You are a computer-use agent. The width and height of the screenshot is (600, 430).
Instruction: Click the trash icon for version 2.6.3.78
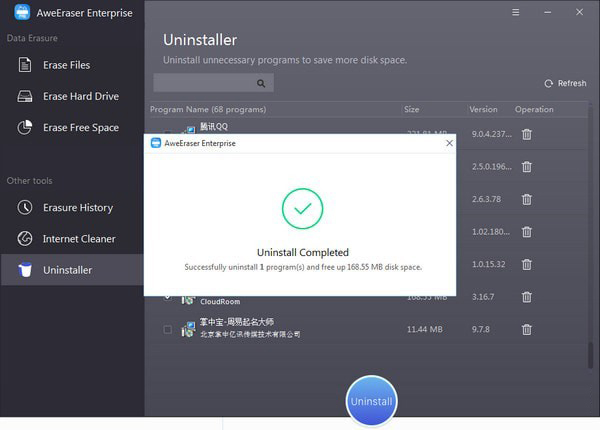coord(527,199)
